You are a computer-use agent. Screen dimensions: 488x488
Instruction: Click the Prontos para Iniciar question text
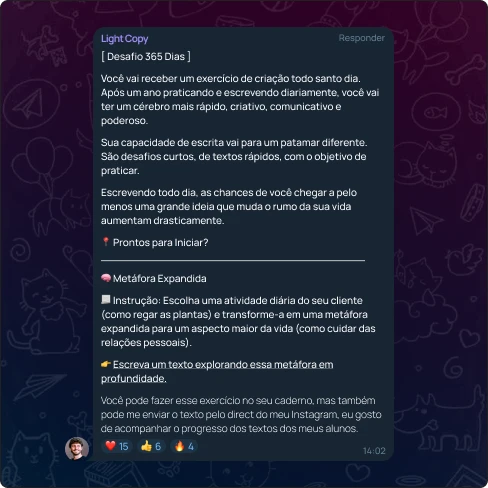tap(161, 243)
